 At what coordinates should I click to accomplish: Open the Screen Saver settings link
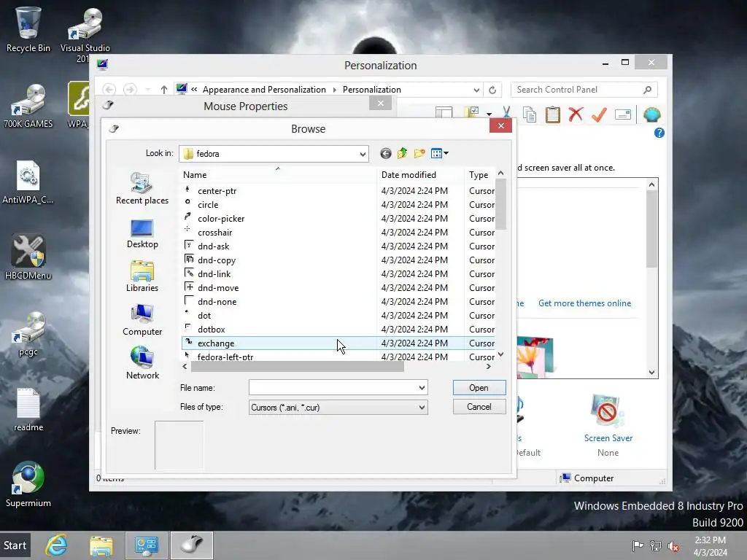(x=608, y=438)
